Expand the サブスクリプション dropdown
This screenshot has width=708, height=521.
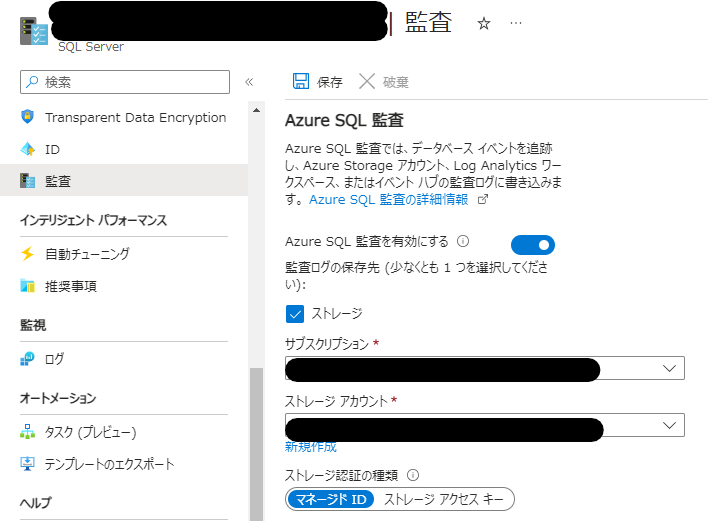pos(484,368)
